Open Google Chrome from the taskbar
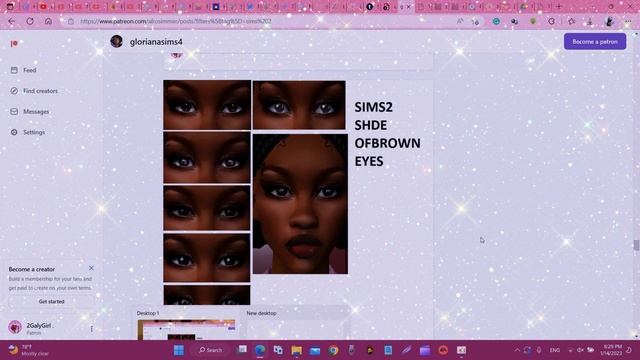Viewport: 640px width, 360px height. (x=333, y=350)
